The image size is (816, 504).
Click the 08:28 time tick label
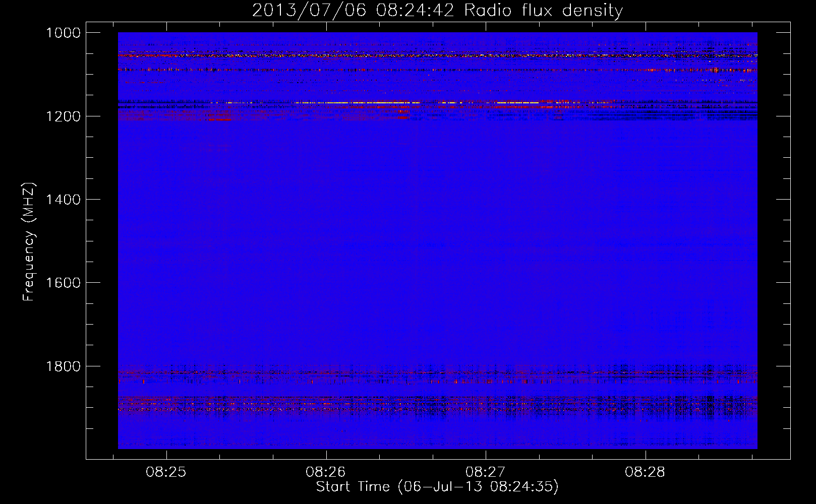coord(645,472)
